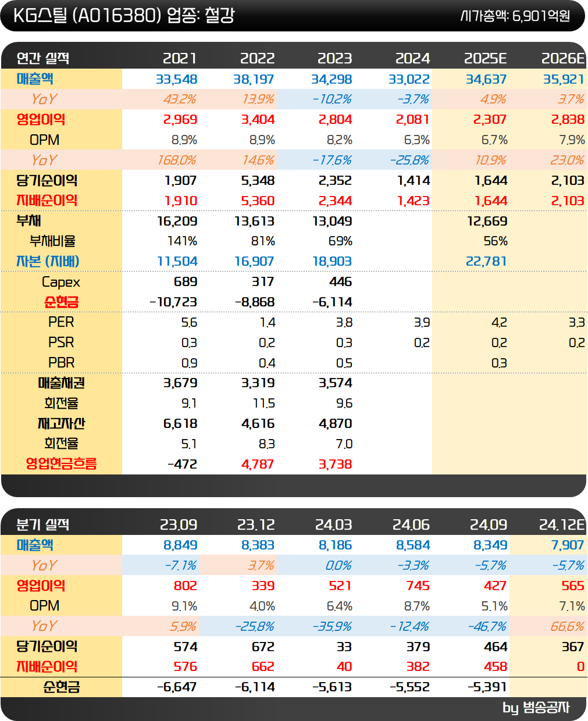Click the Capex row label
This screenshot has width=588, height=721.
coord(61,282)
